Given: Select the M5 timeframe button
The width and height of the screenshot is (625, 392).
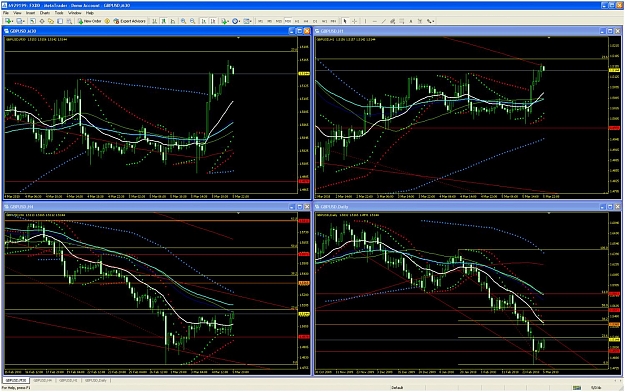Looking at the screenshot, I should 269,21.
